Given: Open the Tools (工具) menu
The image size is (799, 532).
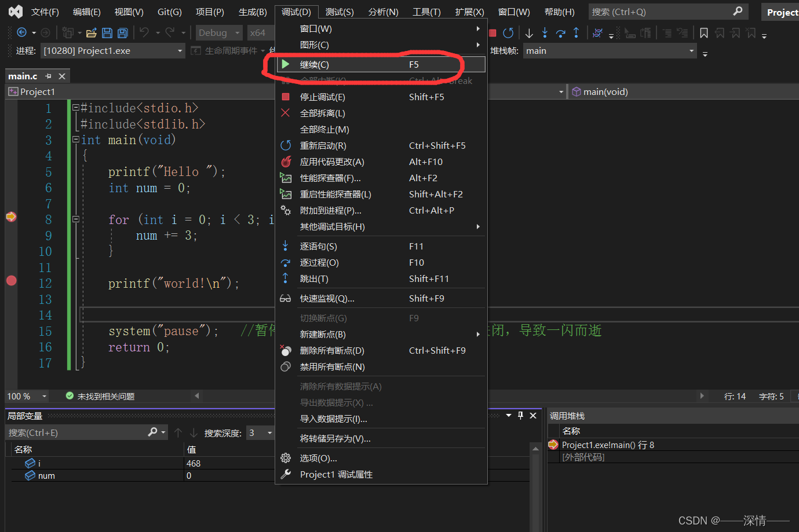Looking at the screenshot, I should pos(426,12).
